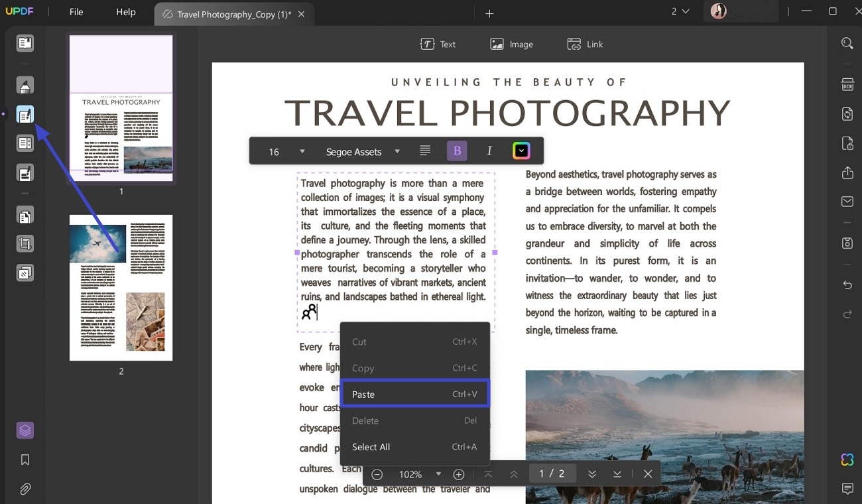Toggle Bold formatting button
Screen dimensions: 862x504
457,151
